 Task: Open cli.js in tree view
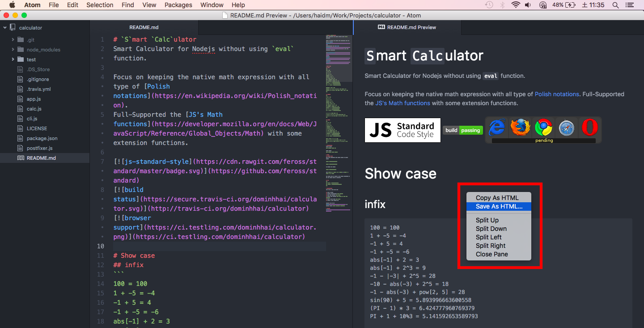point(32,119)
